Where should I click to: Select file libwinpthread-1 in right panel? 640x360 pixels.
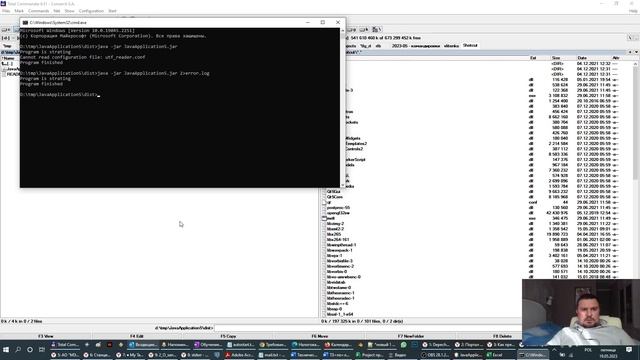[341, 245]
